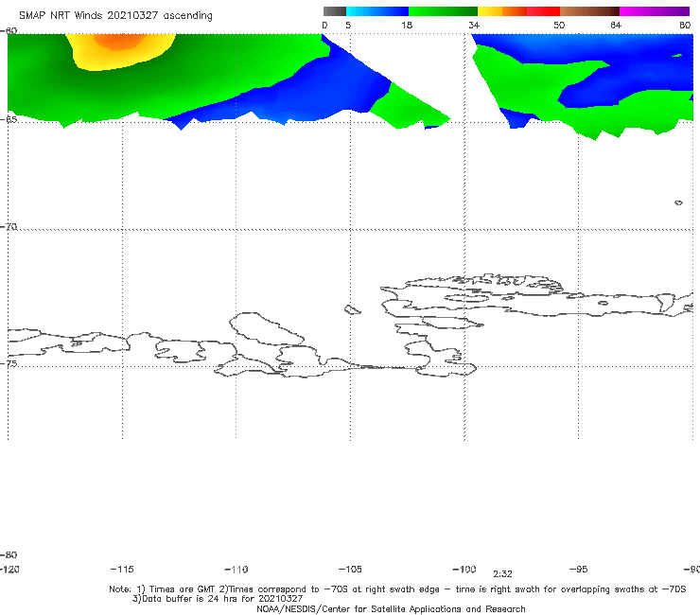Click the purple segment of the color bar
Screen dimensions: 700x615
tap(654, 11)
